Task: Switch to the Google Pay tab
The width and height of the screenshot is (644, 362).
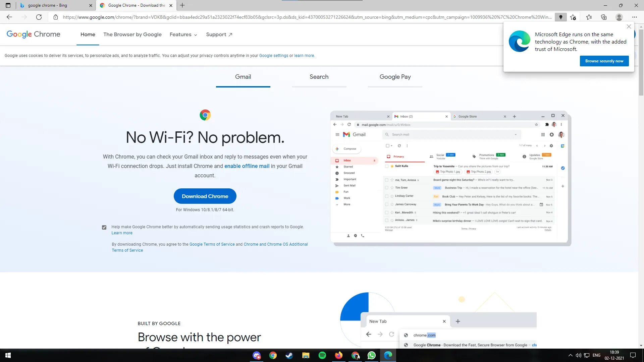Action: (x=395, y=77)
